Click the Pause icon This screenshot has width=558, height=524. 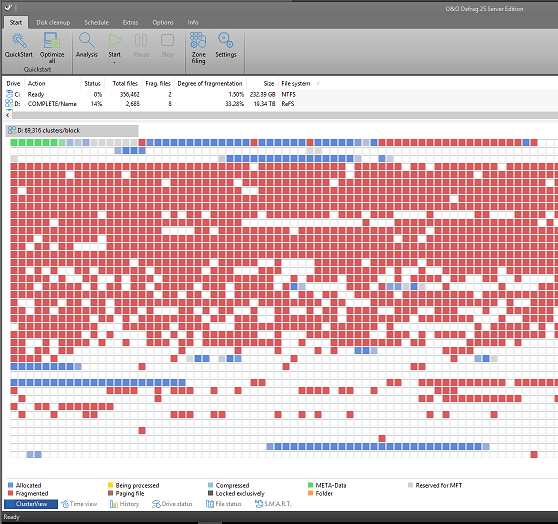[x=141, y=40]
